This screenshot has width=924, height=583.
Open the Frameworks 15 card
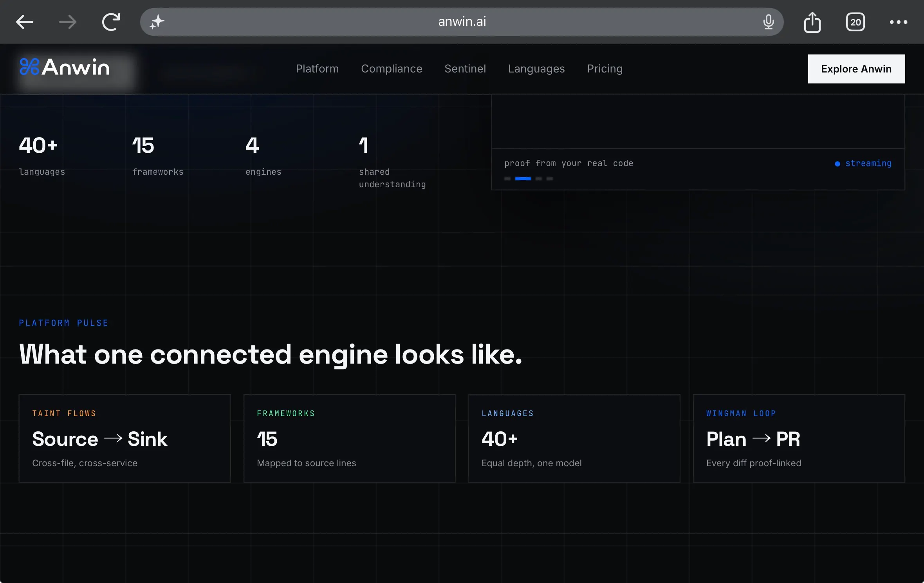[350, 438]
